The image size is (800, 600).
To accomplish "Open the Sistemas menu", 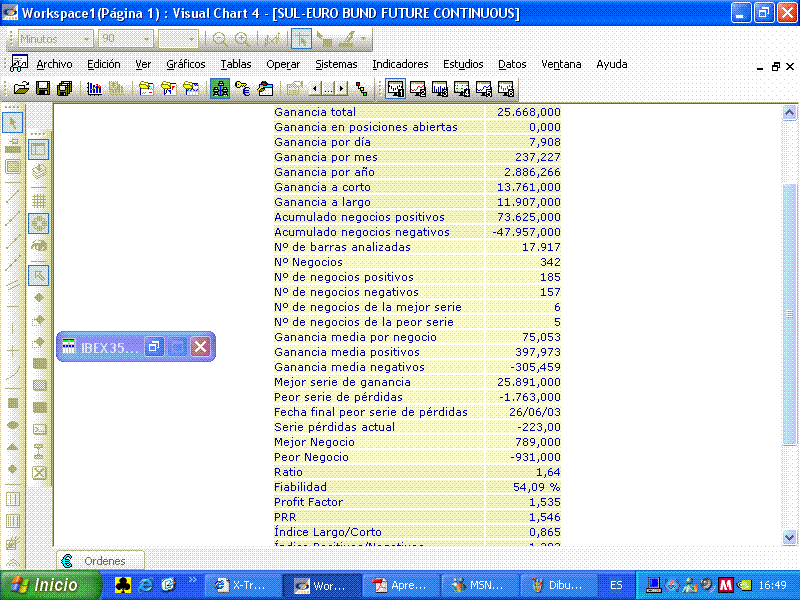I will point(336,64).
